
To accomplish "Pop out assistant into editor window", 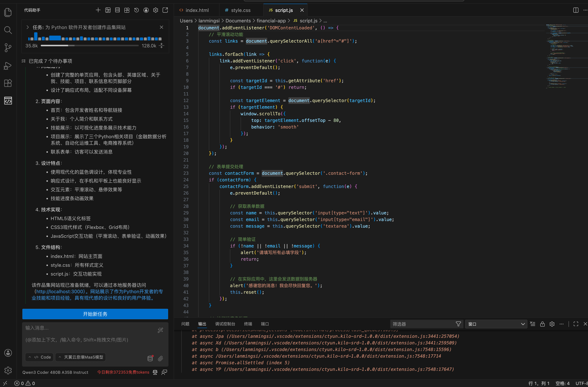I will (x=165, y=10).
